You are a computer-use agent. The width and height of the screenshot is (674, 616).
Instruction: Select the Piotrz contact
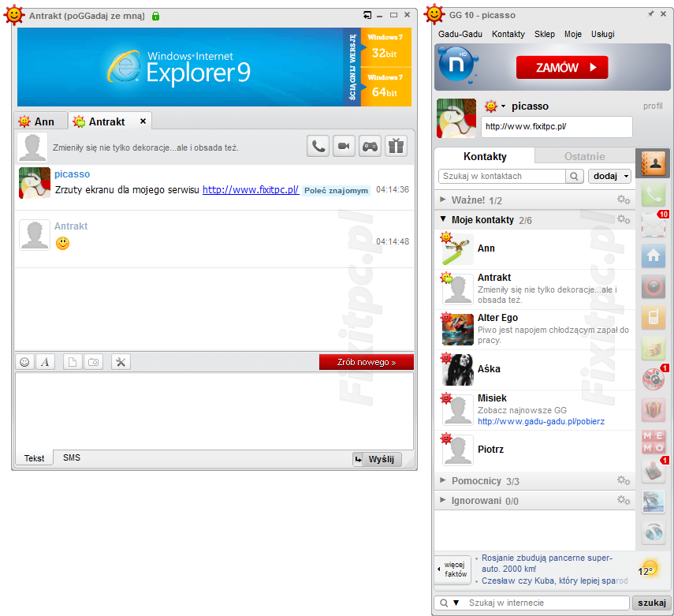[x=534, y=450]
